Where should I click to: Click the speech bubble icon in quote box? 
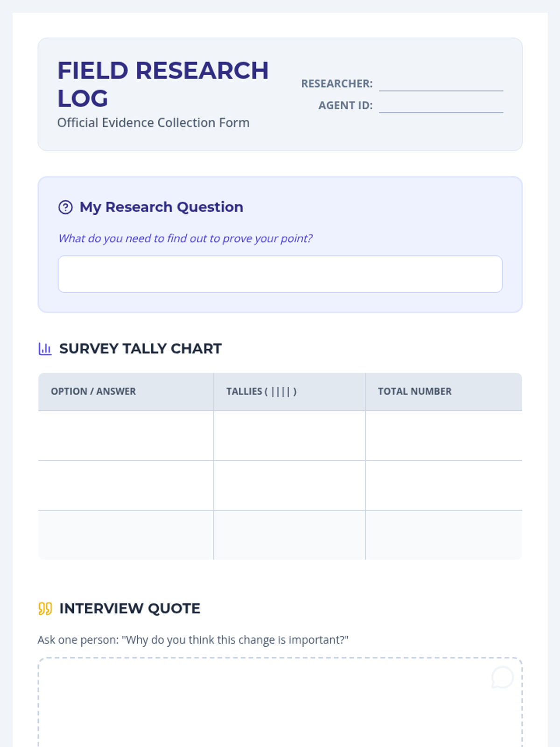[502, 677]
